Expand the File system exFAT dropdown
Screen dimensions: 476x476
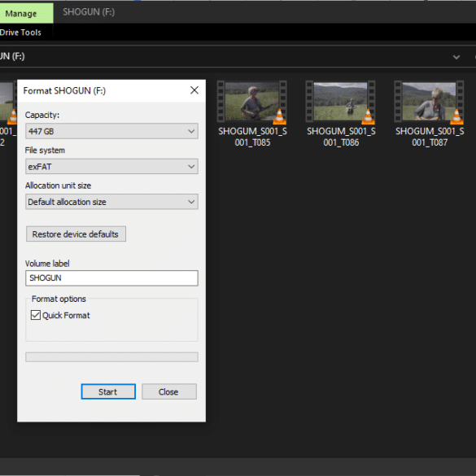click(x=111, y=166)
